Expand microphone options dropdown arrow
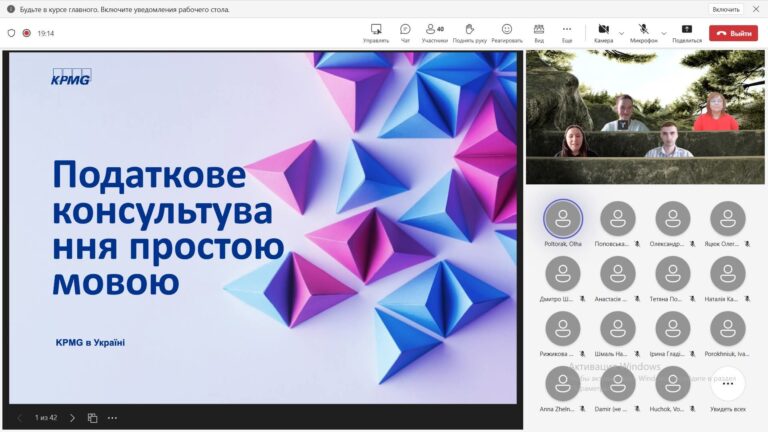The height and width of the screenshot is (432, 768). pyautogui.click(x=663, y=33)
